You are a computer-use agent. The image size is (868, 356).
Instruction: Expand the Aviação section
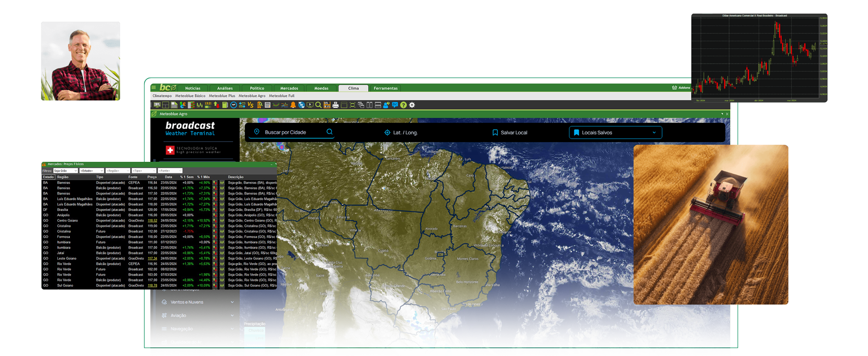198,316
